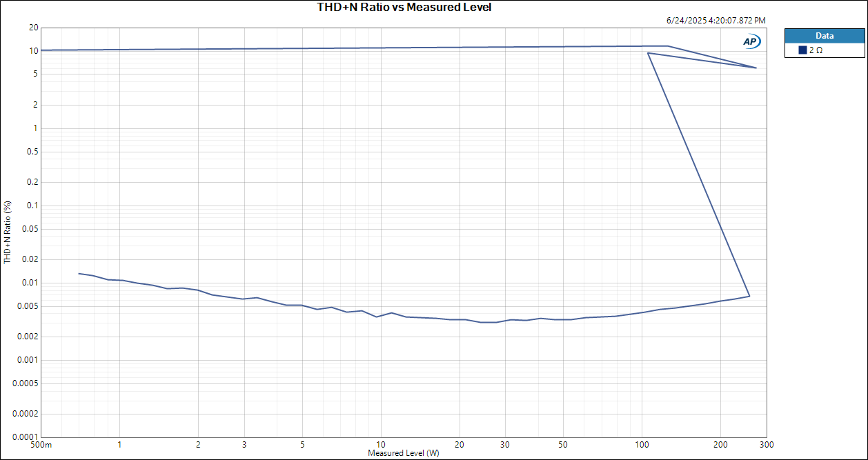Click the chart title THD+N Ratio vs Measured Level

404,8
